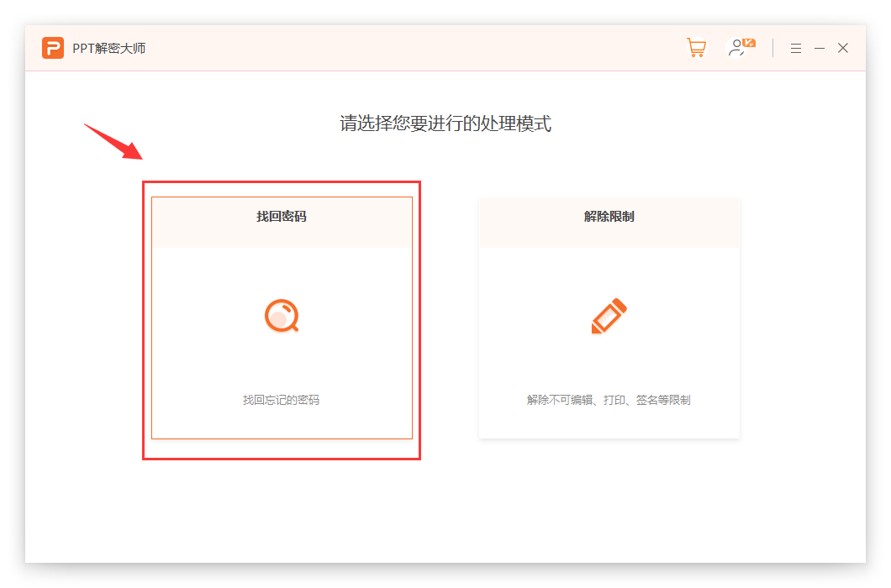
Task: Click the magnifier icon for password recovery
Action: [x=282, y=315]
